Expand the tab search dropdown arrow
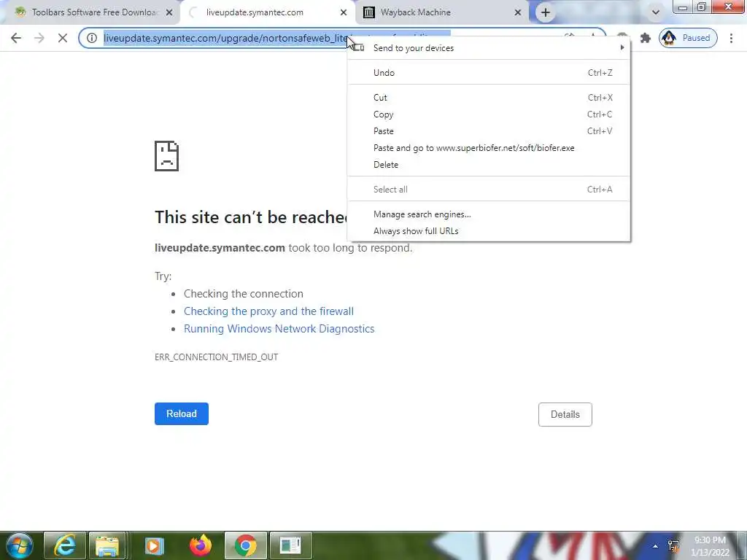The image size is (747, 560). tap(655, 12)
